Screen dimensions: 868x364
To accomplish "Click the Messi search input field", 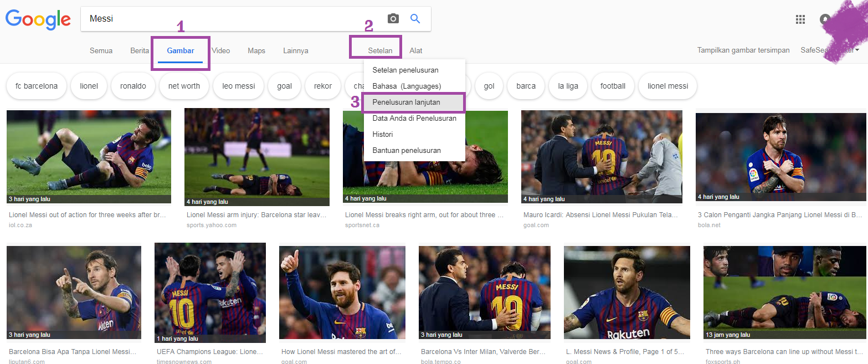I will (233, 19).
